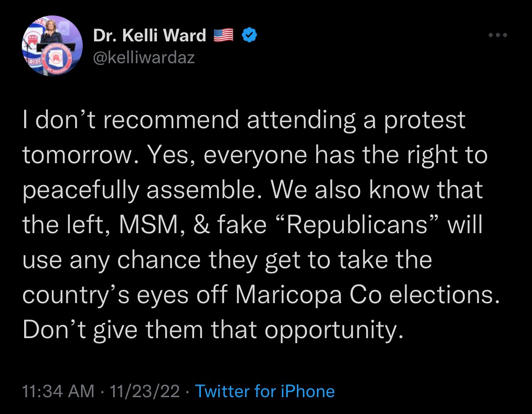Click the American flag emoji beside the name
The image size is (532, 414).
click(223, 35)
